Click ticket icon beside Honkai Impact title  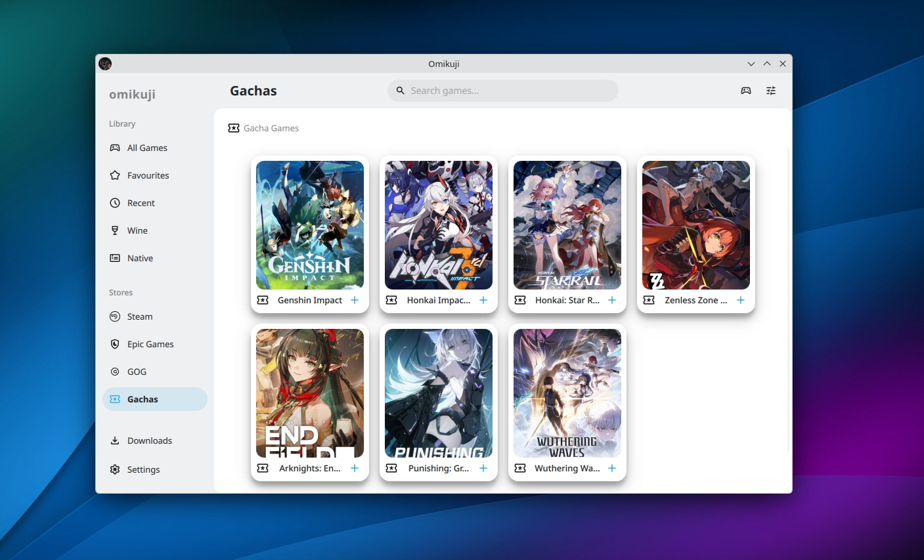(391, 300)
